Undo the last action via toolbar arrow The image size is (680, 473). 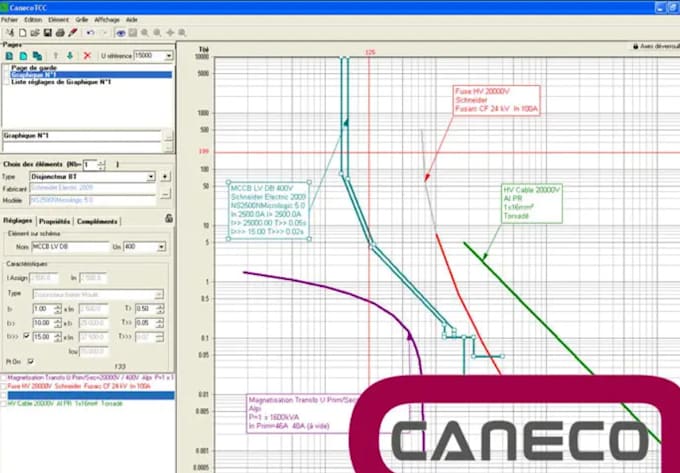tap(90, 33)
